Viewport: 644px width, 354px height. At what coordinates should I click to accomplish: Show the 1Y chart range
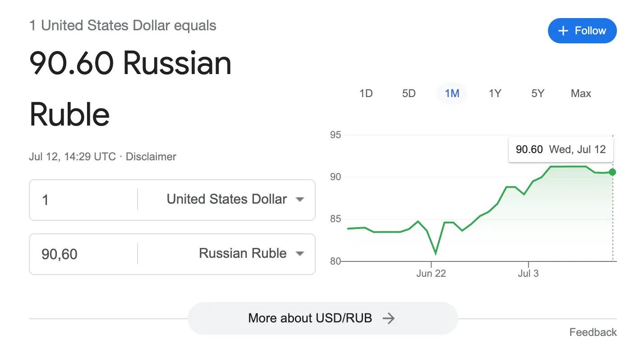(x=495, y=93)
